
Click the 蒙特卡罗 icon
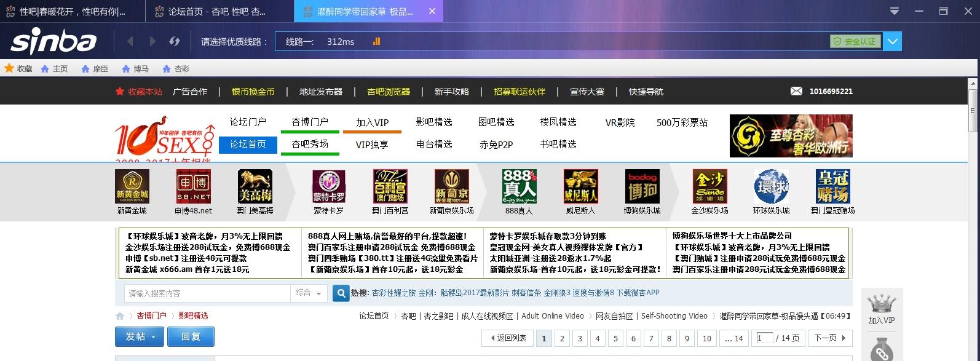[x=329, y=186]
